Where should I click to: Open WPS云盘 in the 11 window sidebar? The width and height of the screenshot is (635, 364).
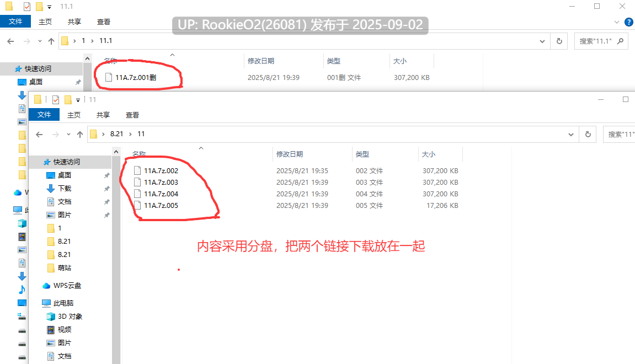point(67,286)
